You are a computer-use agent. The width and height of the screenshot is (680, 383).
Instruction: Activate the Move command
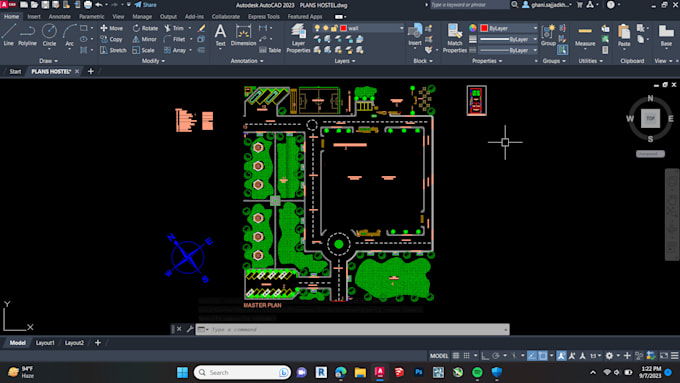[x=111, y=28]
